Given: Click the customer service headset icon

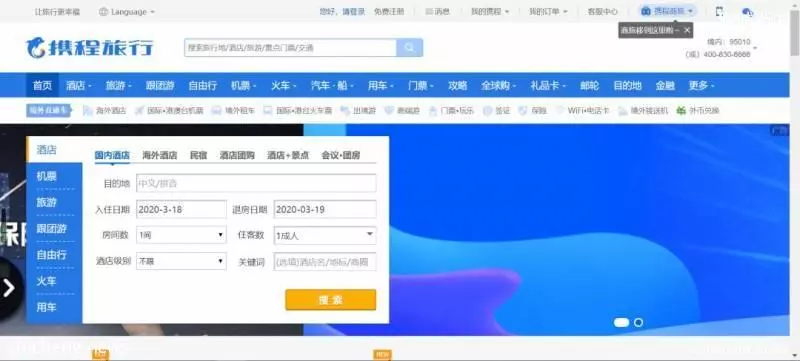Looking at the screenshot, I should (x=747, y=12).
